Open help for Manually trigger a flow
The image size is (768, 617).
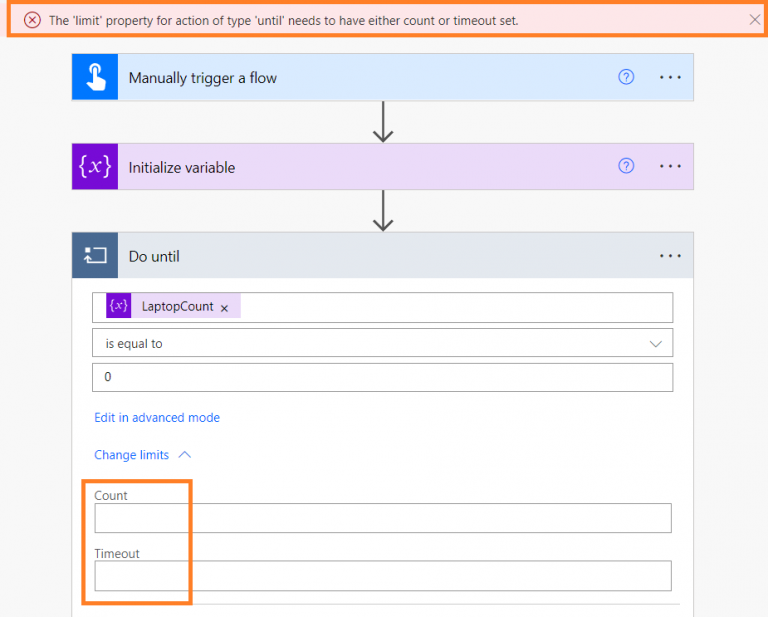point(626,77)
